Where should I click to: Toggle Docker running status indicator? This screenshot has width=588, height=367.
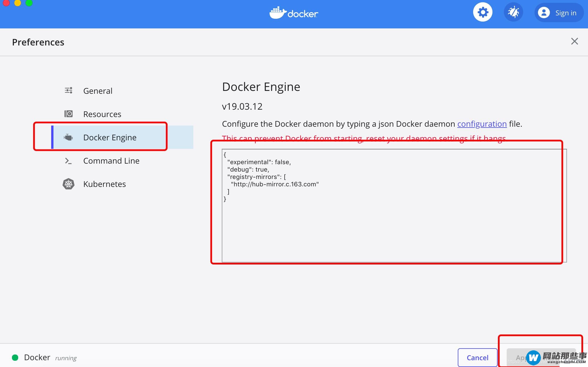point(15,357)
